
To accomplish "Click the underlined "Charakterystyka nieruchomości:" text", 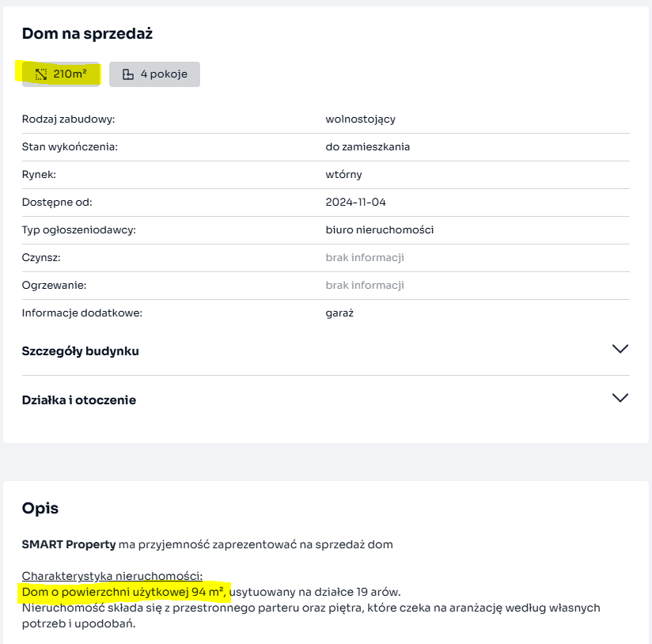I will [112, 576].
